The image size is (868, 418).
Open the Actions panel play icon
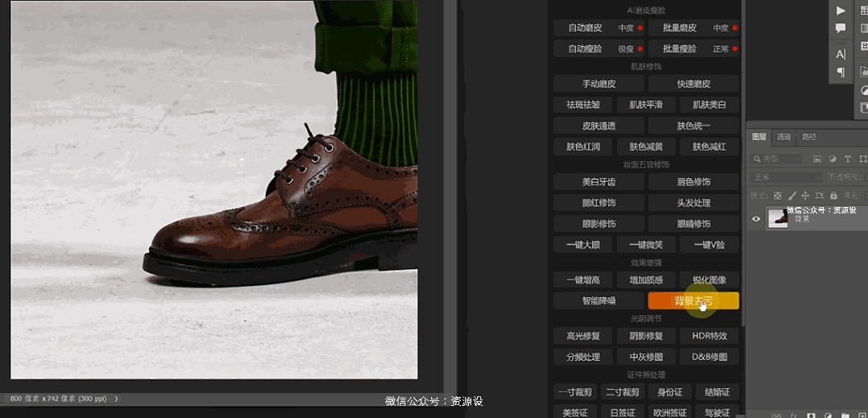(x=841, y=10)
